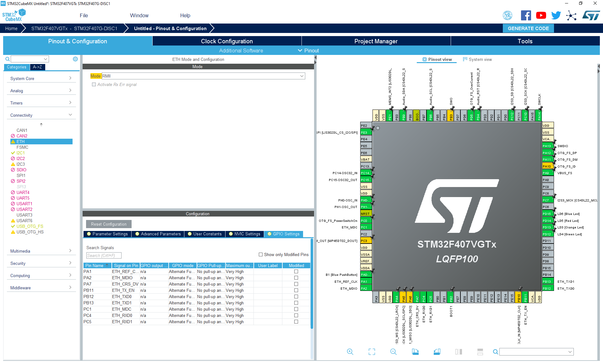Switch to Clock Configuration tab
603x364 pixels.
coord(227,41)
